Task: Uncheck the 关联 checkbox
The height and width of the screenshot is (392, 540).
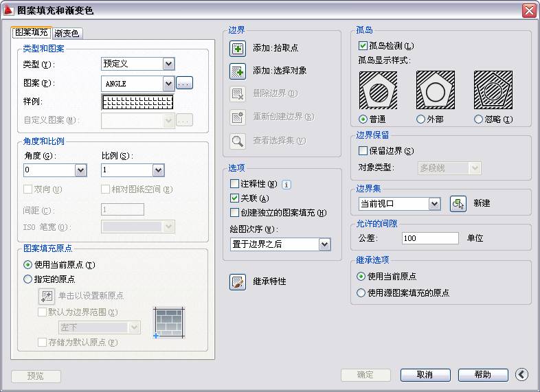Action: pos(235,198)
